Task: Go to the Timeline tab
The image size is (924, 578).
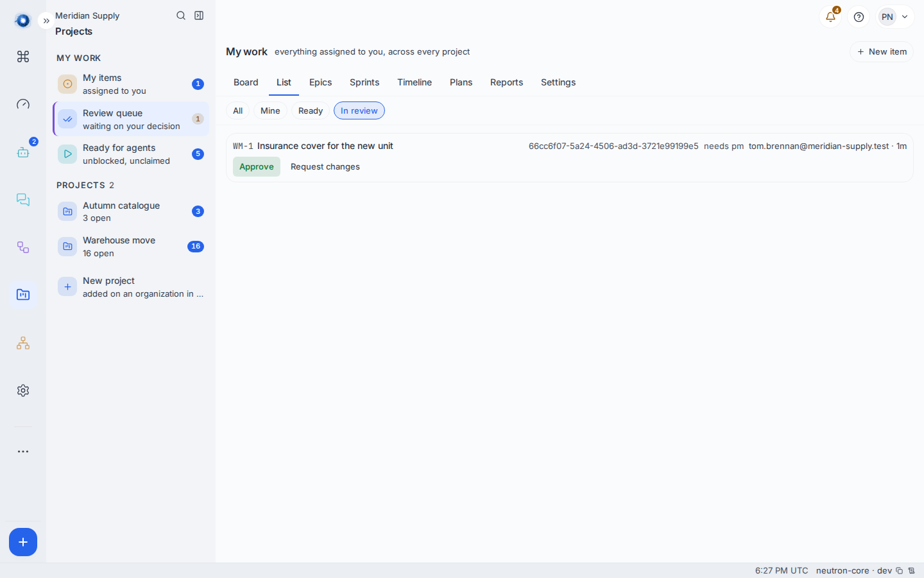Action: point(415,82)
